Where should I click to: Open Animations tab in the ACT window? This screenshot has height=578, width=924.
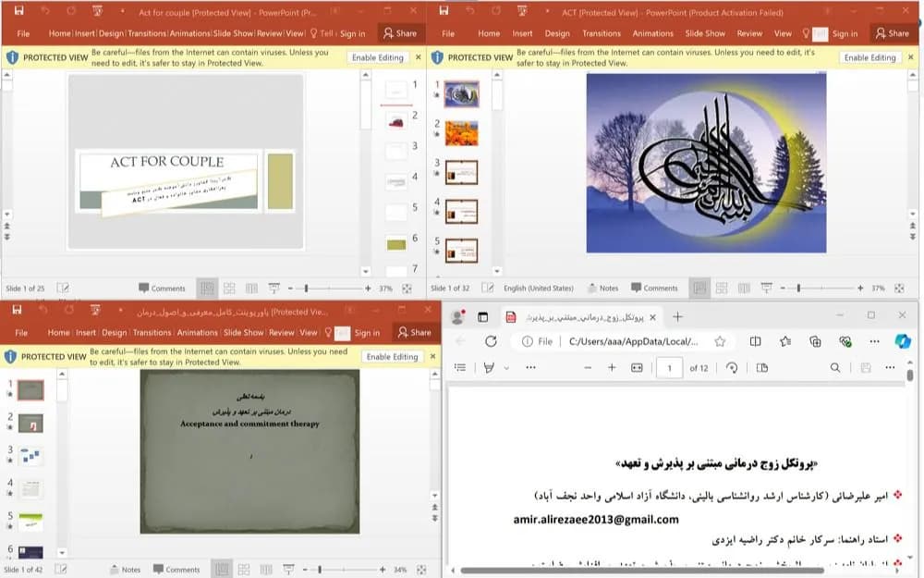pyautogui.click(x=652, y=33)
